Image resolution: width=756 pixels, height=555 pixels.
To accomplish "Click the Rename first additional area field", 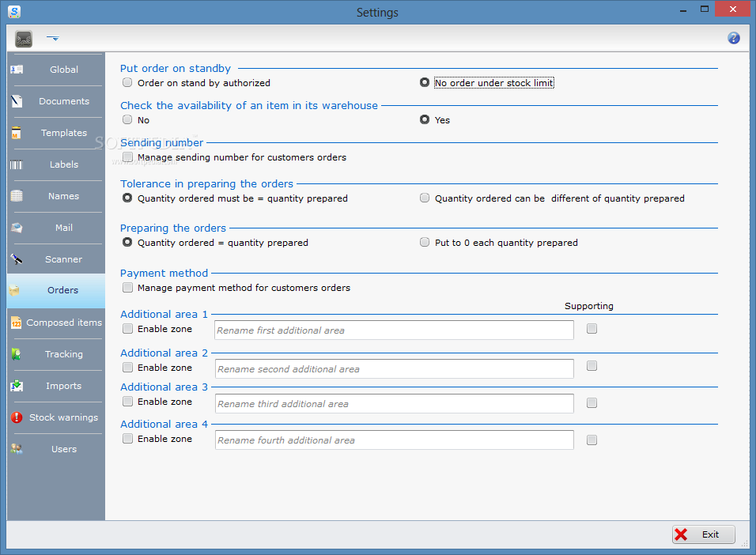I will [x=394, y=330].
